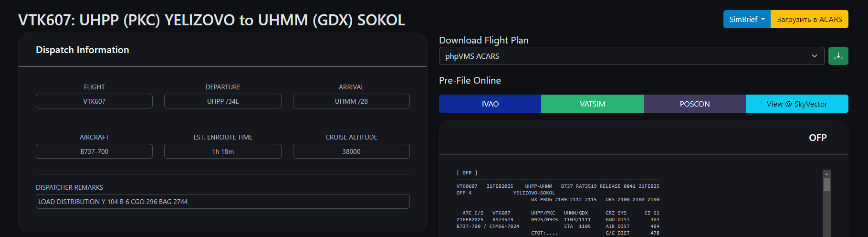868x237 pixels.
Task: Click the CRUISE ALTITUDE field 38000
Action: click(x=351, y=151)
